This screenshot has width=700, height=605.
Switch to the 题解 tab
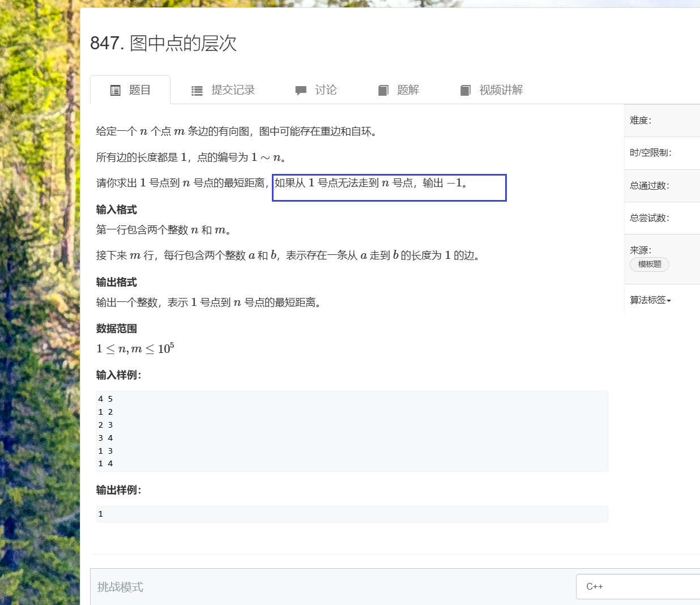pyautogui.click(x=398, y=90)
